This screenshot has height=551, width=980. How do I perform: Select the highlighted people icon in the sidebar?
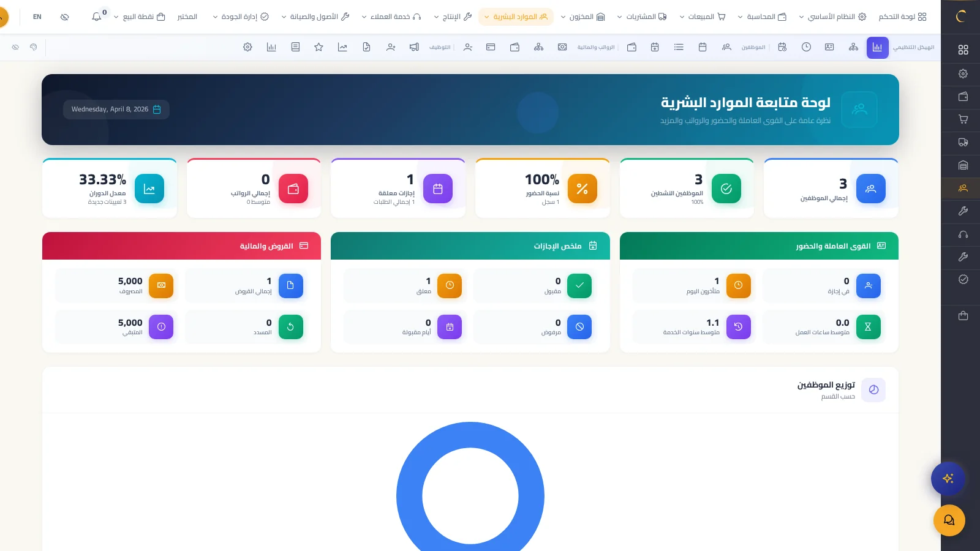click(963, 188)
